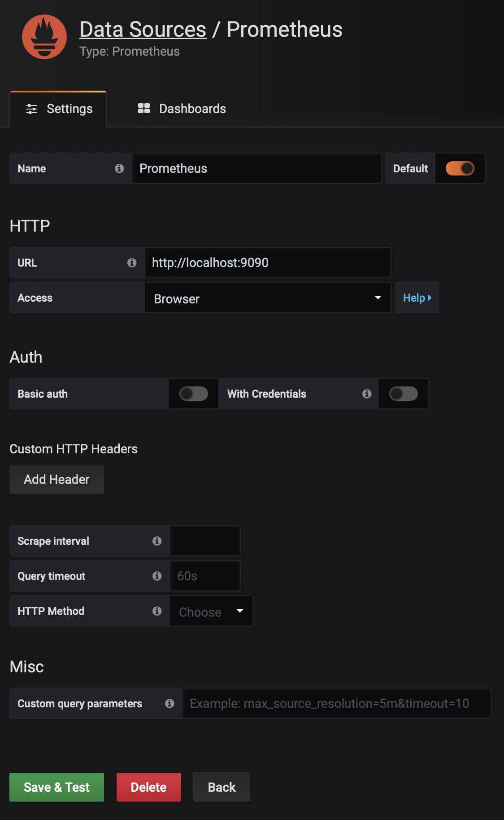Enable the With Credentials toggle
This screenshot has width=504, height=820.
click(404, 394)
